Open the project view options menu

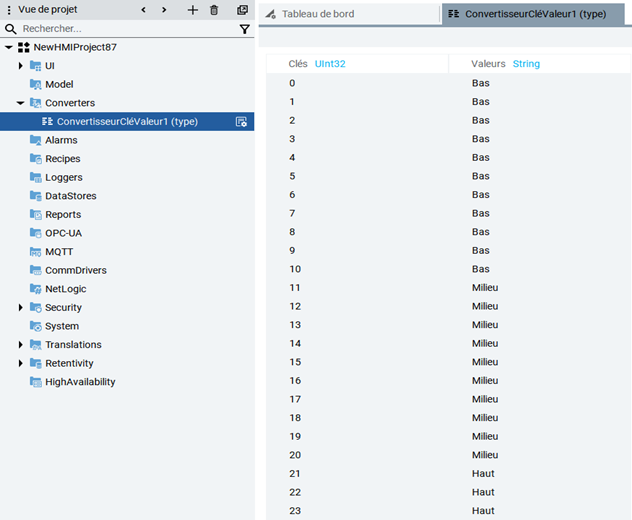[x=9, y=10]
